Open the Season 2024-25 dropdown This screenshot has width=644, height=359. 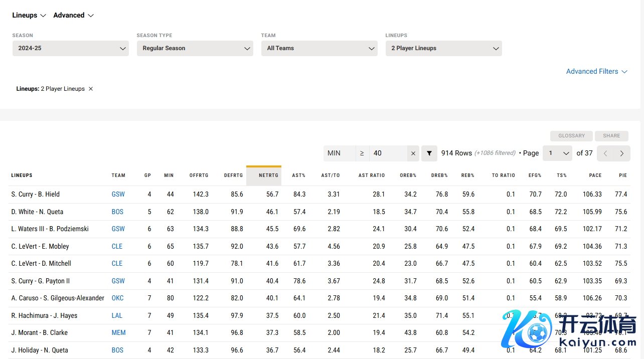pyautogui.click(x=71, y=48)
